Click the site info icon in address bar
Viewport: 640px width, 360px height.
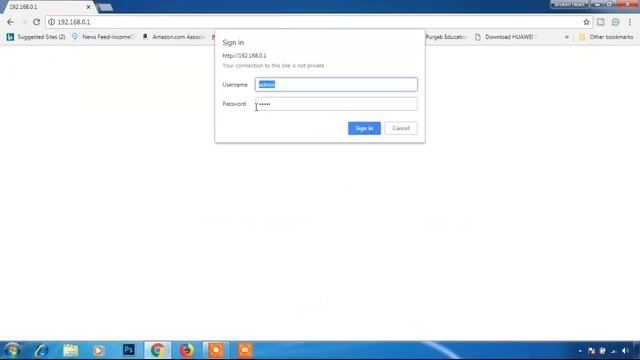(x=51, y=22)
